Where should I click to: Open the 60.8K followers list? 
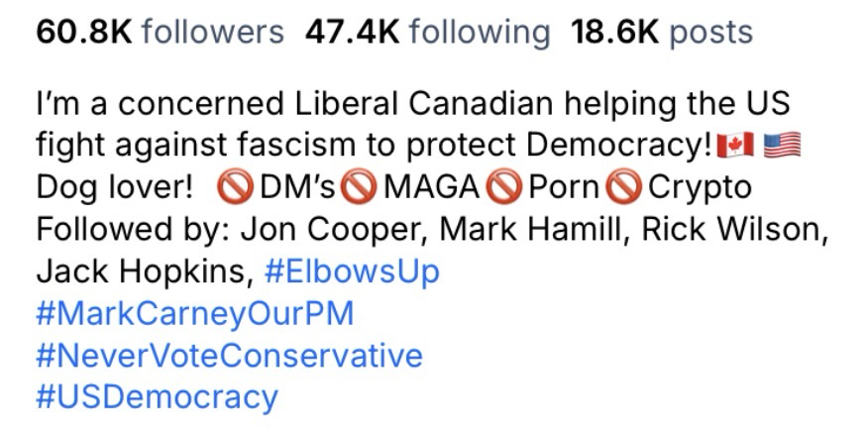point(160,32)
